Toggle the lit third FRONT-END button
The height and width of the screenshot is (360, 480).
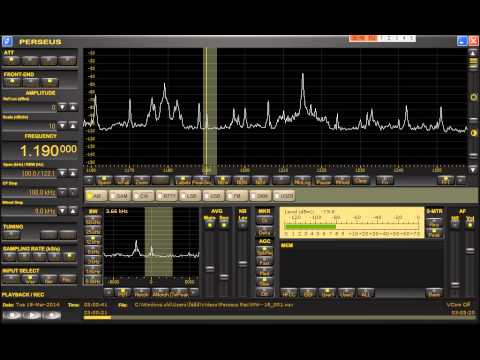(x=49, y=82)
